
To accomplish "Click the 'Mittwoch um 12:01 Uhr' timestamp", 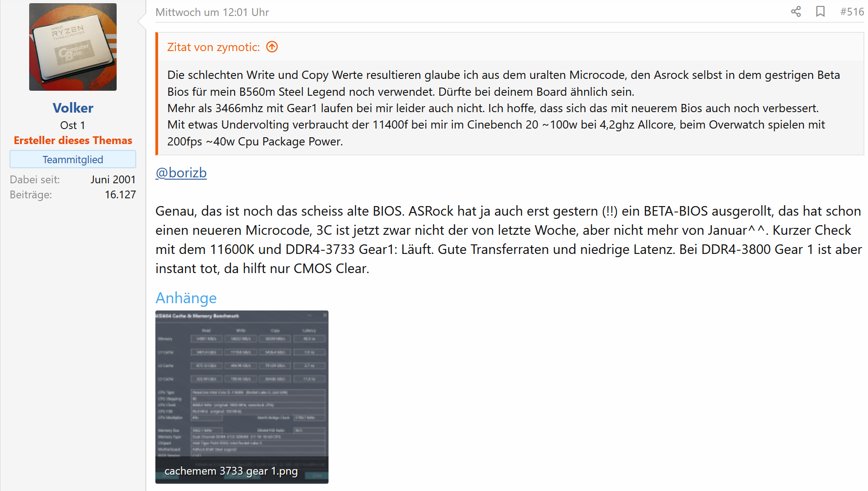I will click(212, 12).
